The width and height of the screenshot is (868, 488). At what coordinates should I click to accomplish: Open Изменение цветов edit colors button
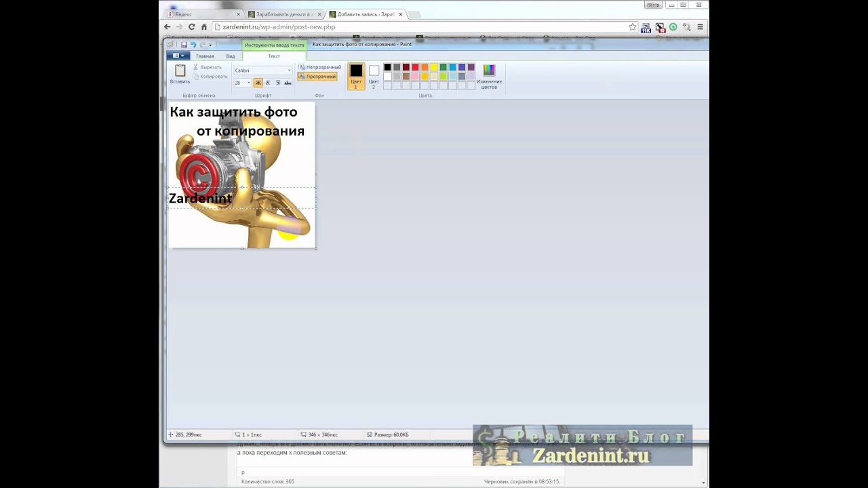point(489,76)
